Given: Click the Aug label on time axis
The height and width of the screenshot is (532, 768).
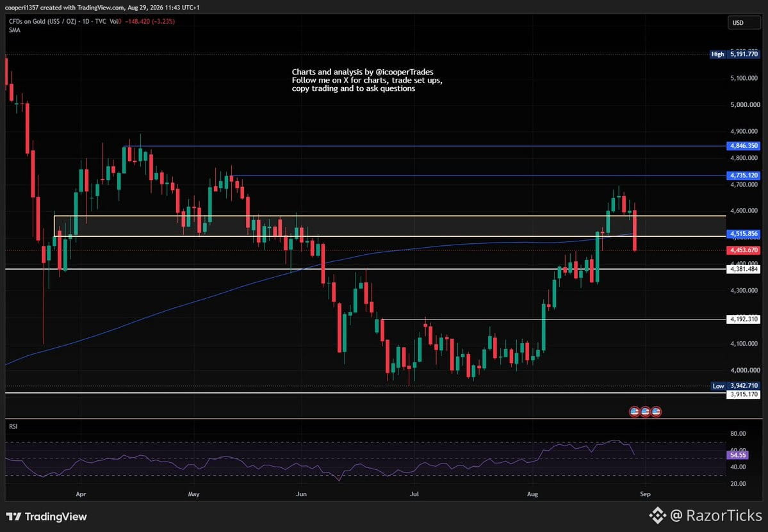Looking at the screenshot, I should pyautogui.click(x=532, y=494).
